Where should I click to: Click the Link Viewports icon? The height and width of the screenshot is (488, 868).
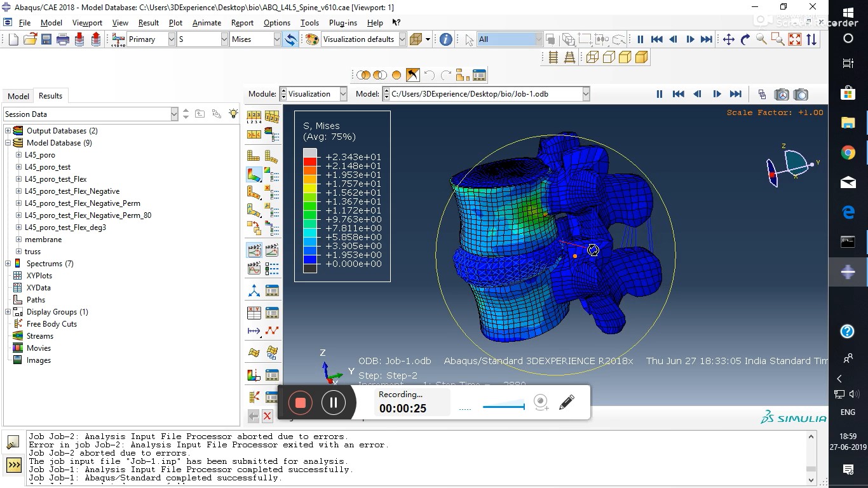[762, 95]
